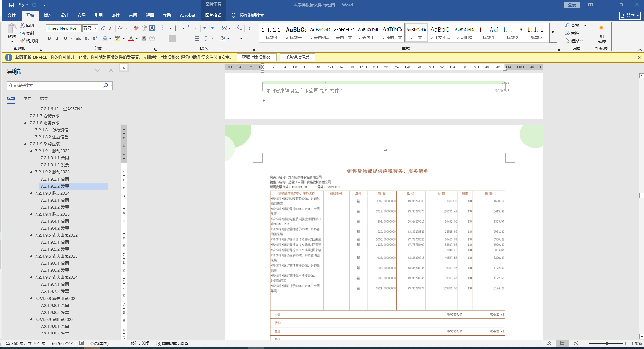The height and width of the screenshot is (349, 644).
Task: Clear all formatting with the eraser icon
Action: click(x=136, y=28)
